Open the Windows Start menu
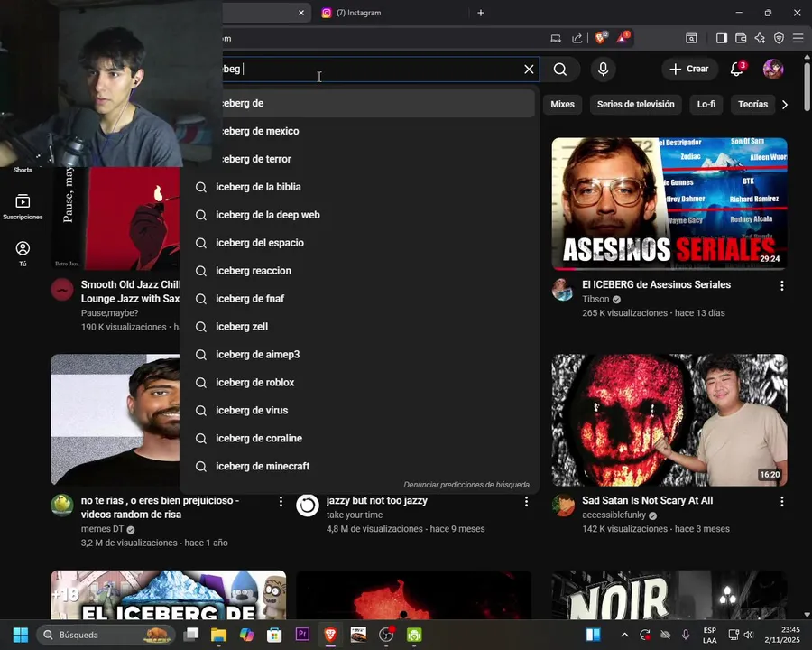 pos(21,635)
